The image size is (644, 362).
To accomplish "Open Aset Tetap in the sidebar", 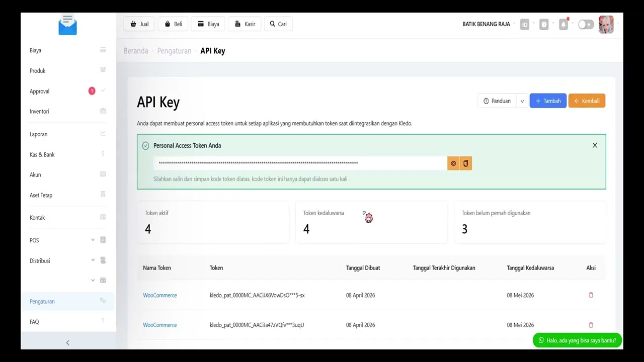I will pos(68,195).
